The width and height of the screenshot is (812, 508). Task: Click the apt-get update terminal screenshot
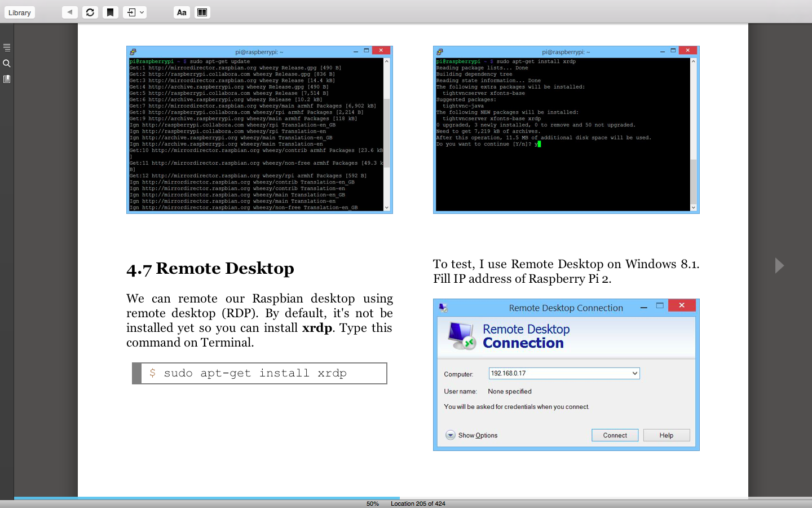click(259, 130)
